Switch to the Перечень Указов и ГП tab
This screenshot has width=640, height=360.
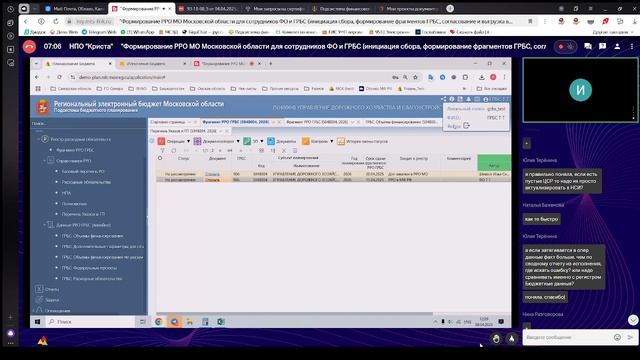[183, 131]
